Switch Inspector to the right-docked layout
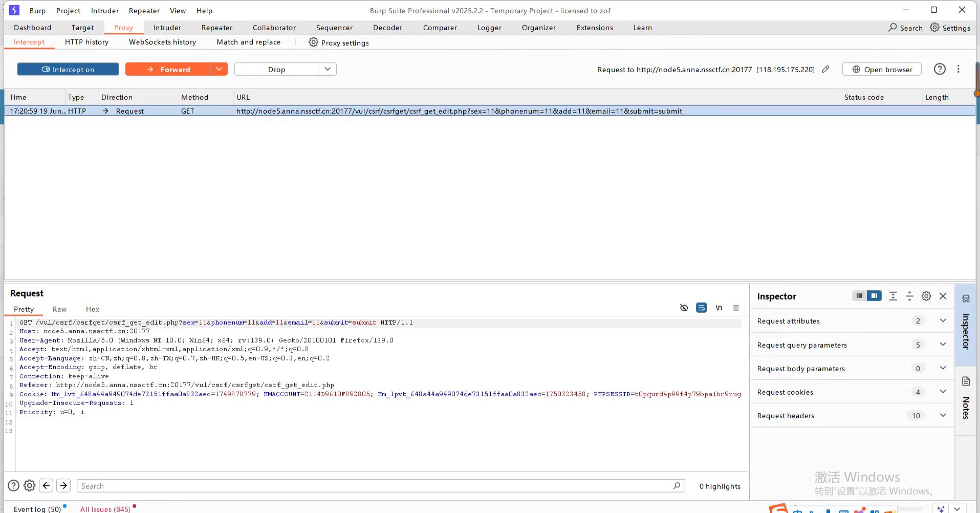 tap(874, 295)
